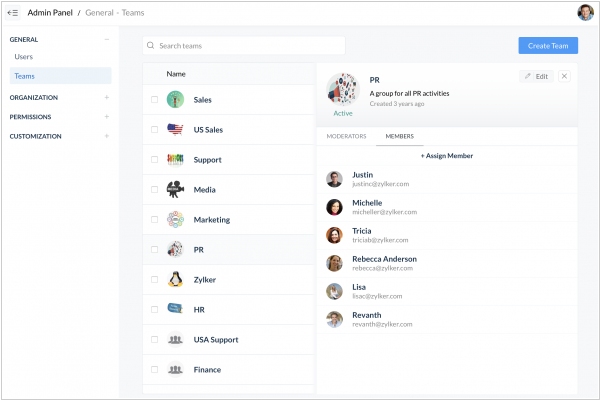
Task: Open the Users item in sidebar
Action: click(x=24, y=57)
